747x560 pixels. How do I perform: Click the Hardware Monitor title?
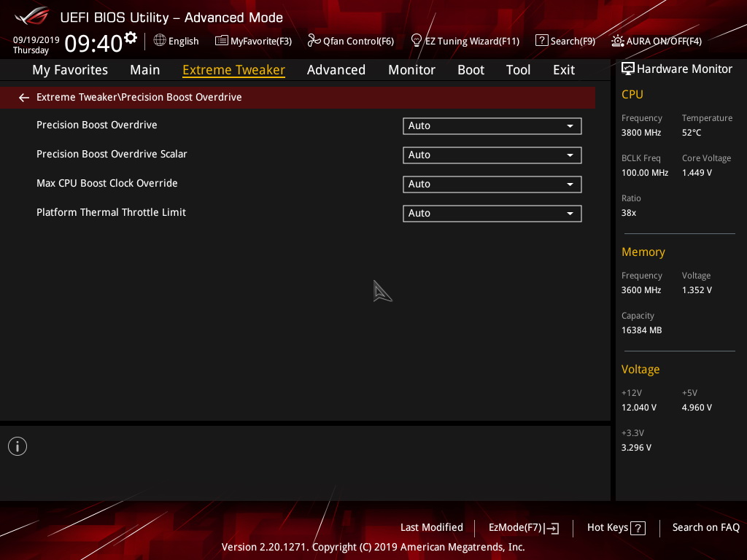(684, 69)
